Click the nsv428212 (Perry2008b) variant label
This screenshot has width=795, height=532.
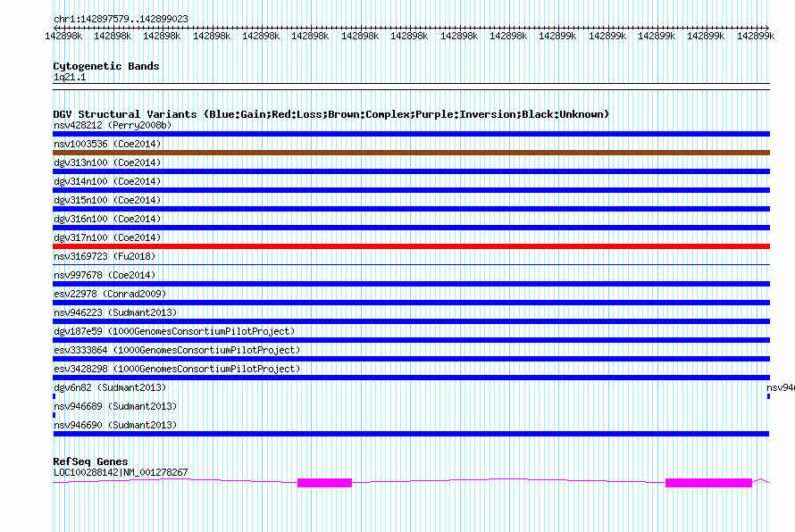[113, 125]
